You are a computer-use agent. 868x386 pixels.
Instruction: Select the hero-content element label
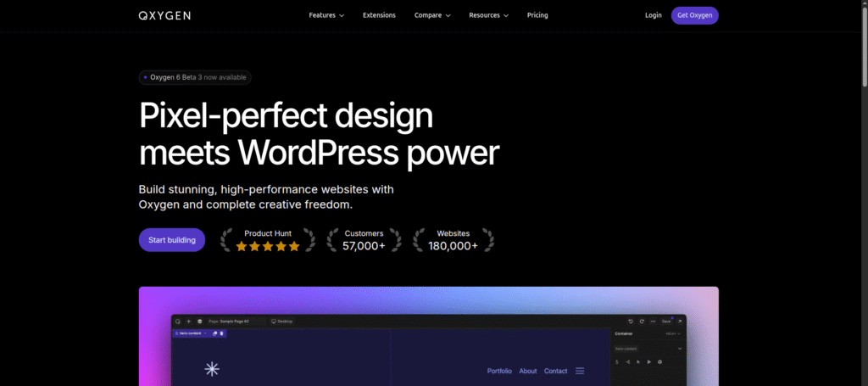click(191, 333)
